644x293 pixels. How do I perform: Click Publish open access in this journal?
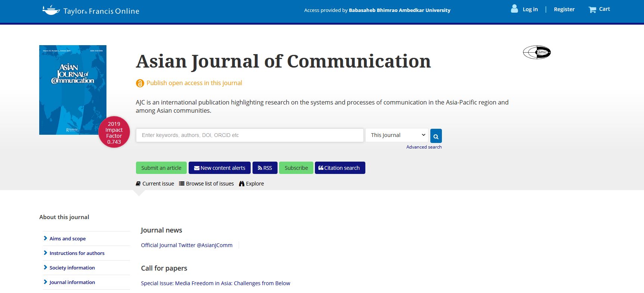pos(194,83)
